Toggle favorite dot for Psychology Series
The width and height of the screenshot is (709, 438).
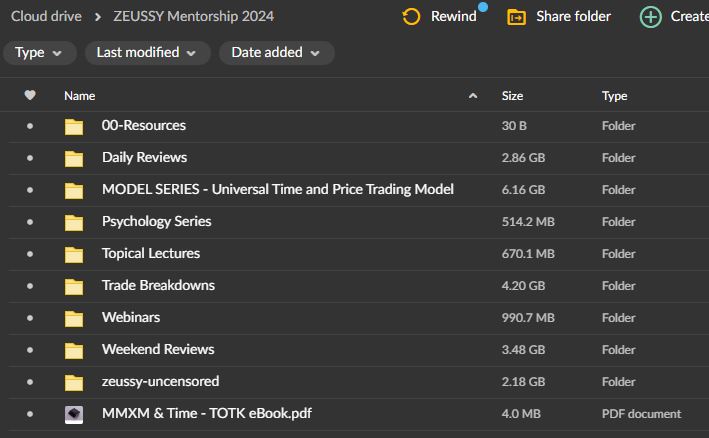click(x=30, y=222)
